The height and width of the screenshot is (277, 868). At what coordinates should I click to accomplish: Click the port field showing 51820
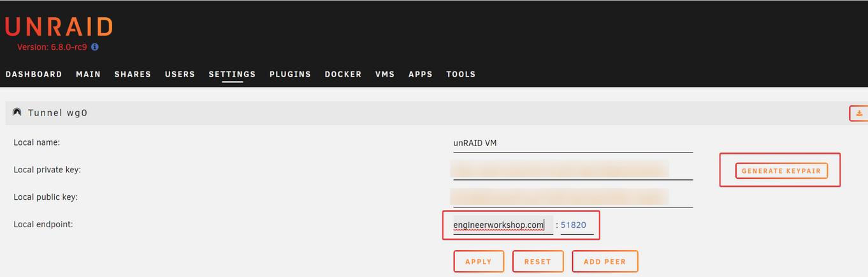(576, 225)
